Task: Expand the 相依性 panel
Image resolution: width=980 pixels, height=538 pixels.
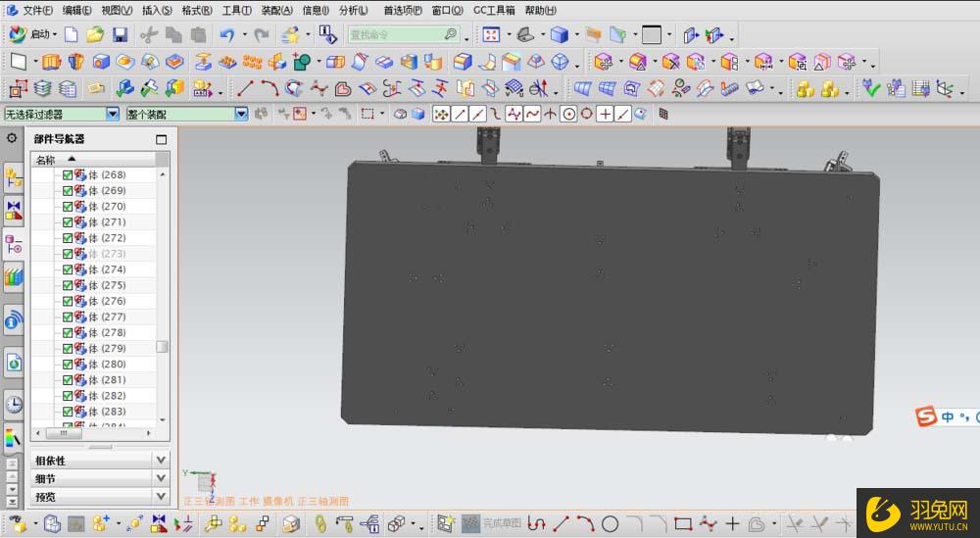Action: [x=161, y=460]
